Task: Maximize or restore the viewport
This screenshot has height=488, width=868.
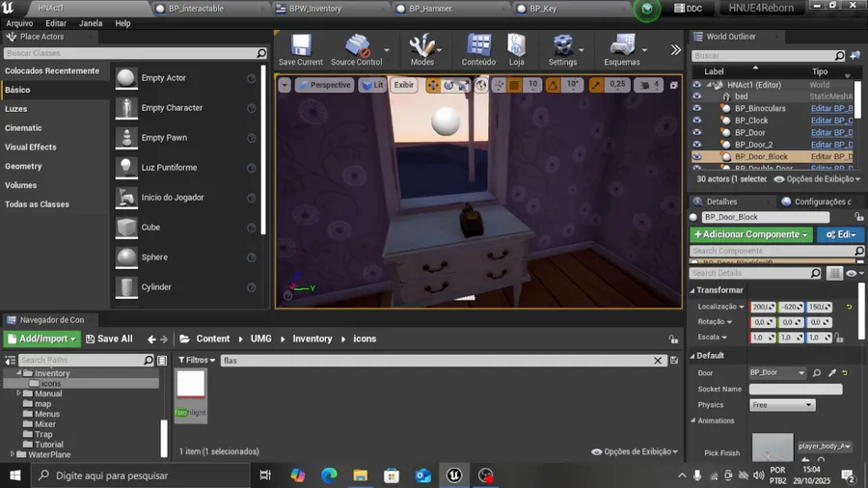Action: [x=674, y=85]
